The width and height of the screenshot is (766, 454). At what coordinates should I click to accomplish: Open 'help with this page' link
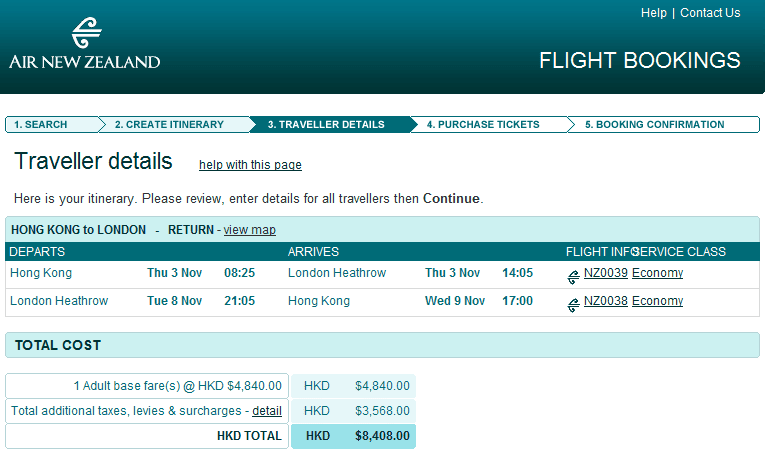pyautogui.click(x=250, y=165)
